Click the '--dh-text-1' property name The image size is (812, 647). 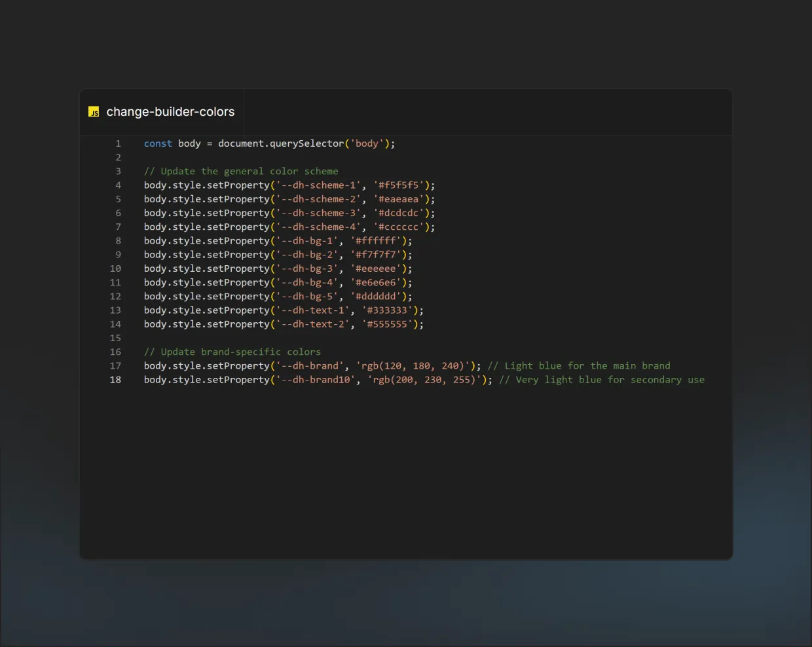(313, 310)
